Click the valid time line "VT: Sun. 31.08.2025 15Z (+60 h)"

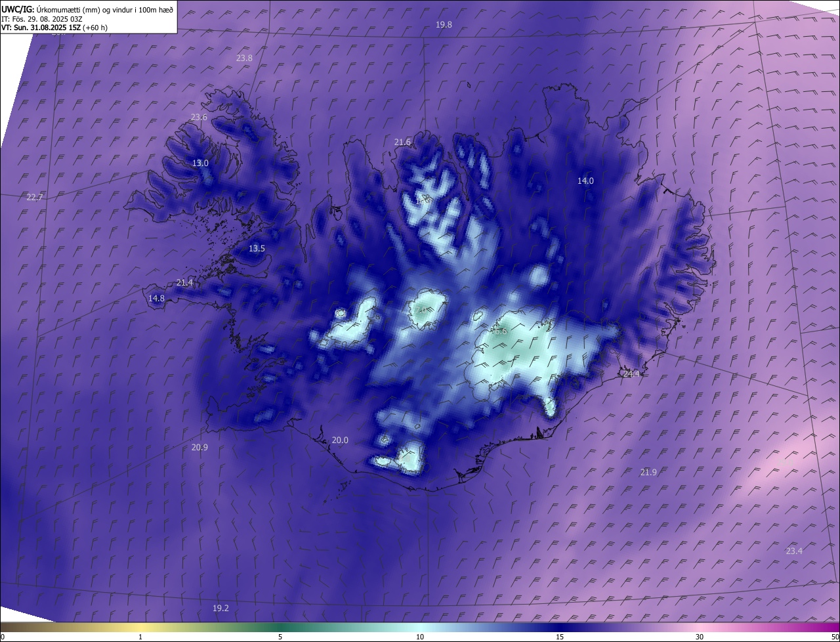coord(54,28)
